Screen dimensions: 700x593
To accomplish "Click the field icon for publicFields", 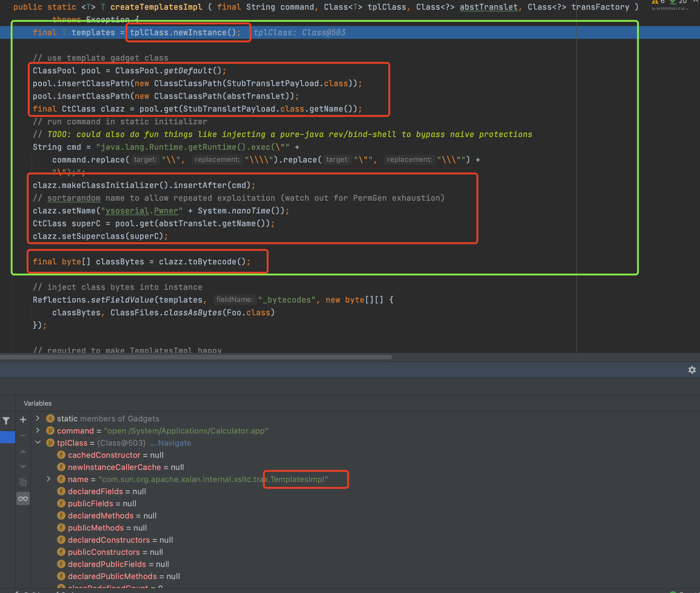I will pyautogui.click(x=61, y=503).
